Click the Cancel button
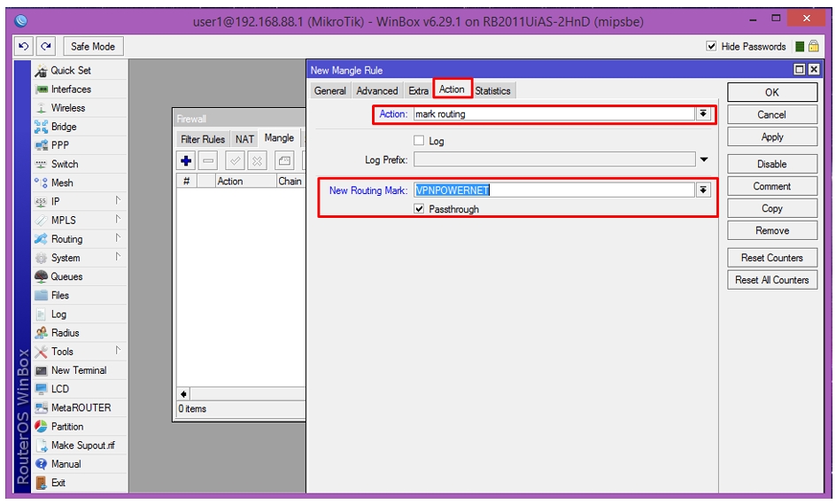Screen dimensions: 836x504 click(x=772, y=114)
